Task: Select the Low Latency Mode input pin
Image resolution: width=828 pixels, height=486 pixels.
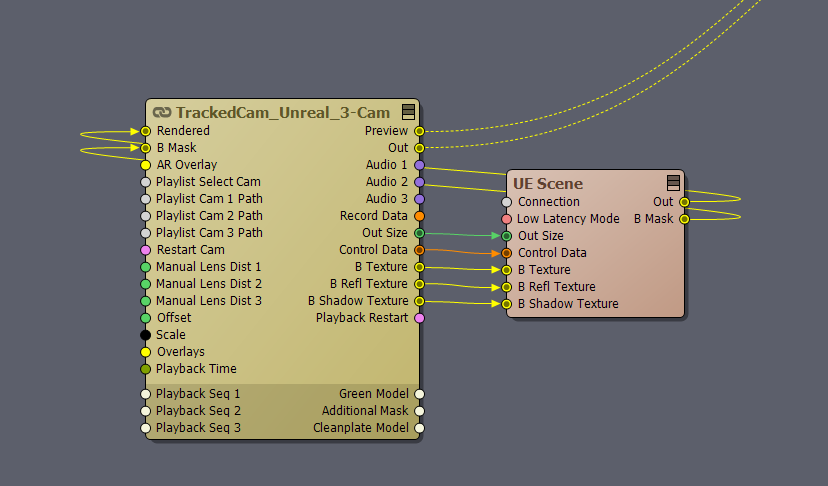Action: click(x=506, y=219)
